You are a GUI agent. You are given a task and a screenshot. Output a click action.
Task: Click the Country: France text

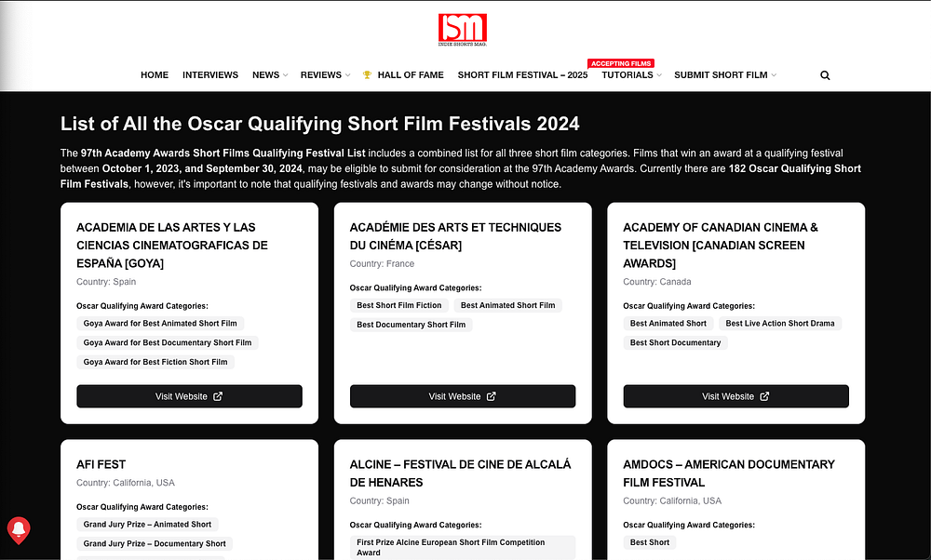click(382, 264)
